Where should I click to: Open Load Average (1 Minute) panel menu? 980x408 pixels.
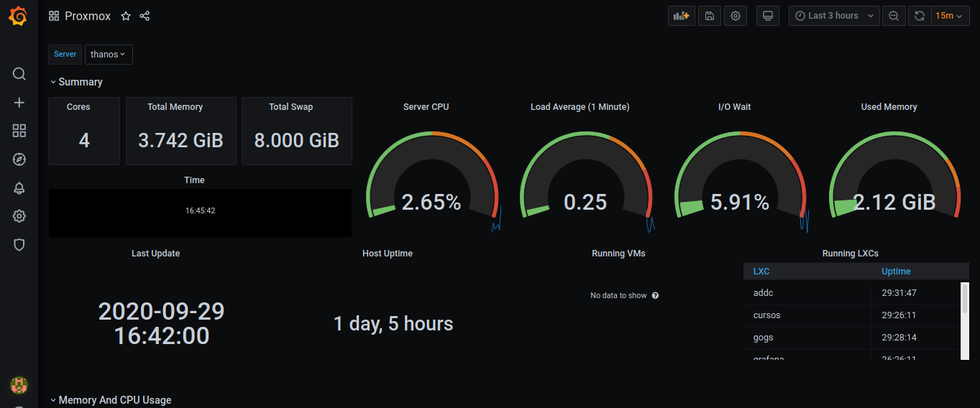(580, 107)
